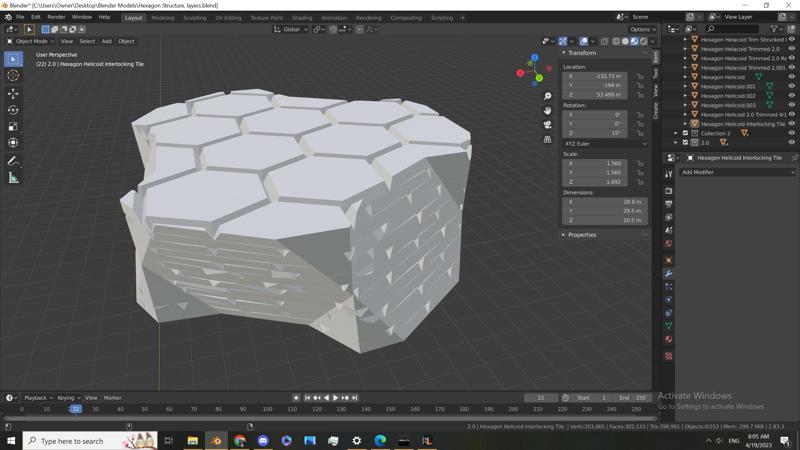Open the File menu

click(x=20, y=17)
